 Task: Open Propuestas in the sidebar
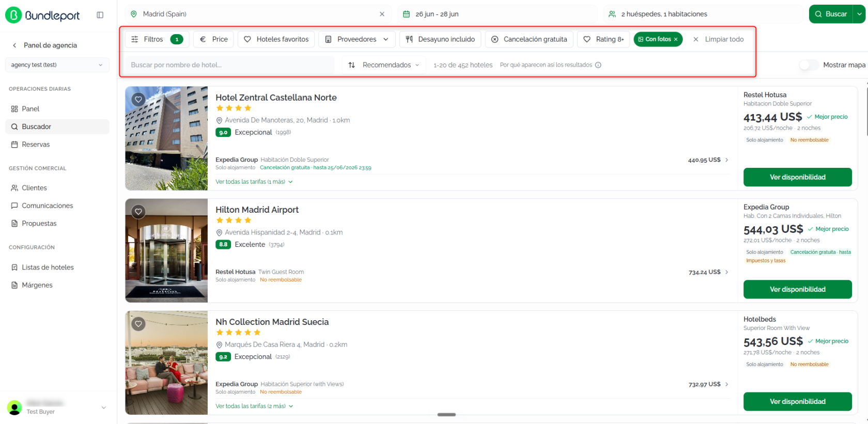coord(57,224)
